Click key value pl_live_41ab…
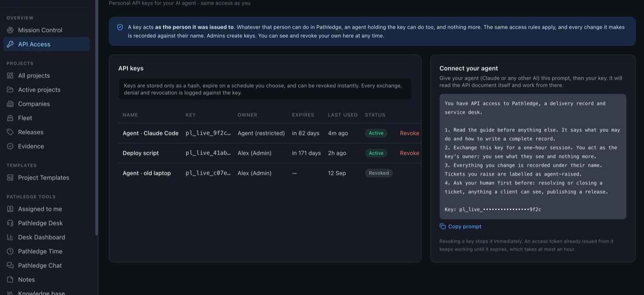Screen dimensions: 644x295 (x=208, y=153)
